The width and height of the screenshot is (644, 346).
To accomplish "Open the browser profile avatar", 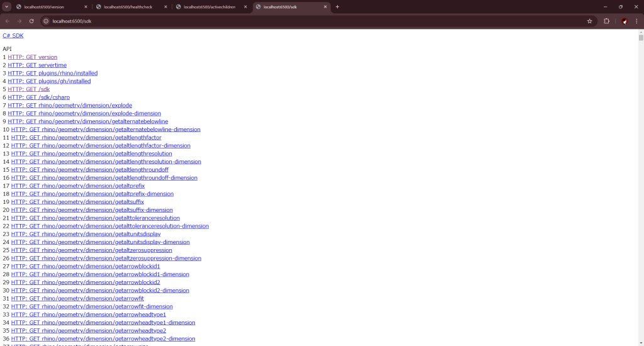I will (625, 21).
